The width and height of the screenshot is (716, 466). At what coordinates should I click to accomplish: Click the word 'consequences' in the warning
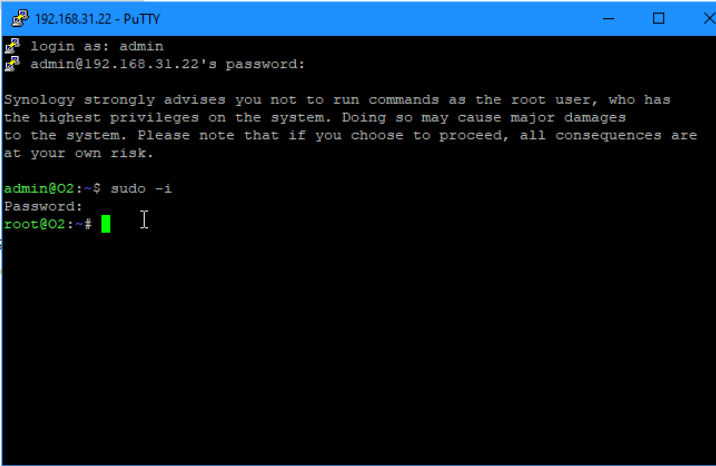608,136
